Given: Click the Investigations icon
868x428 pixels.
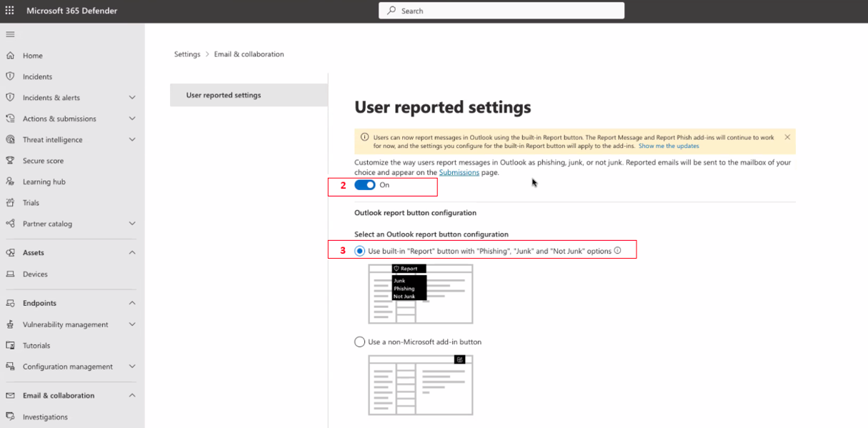Looking at the screenshot, I should coord(10,417).
